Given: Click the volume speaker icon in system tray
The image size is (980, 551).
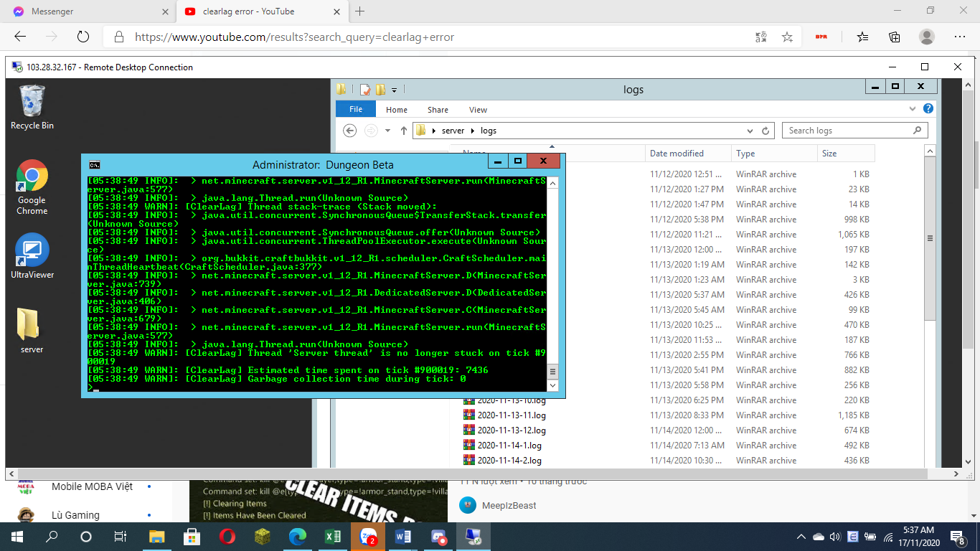Looking at the screenshot, I should [834, 537].
